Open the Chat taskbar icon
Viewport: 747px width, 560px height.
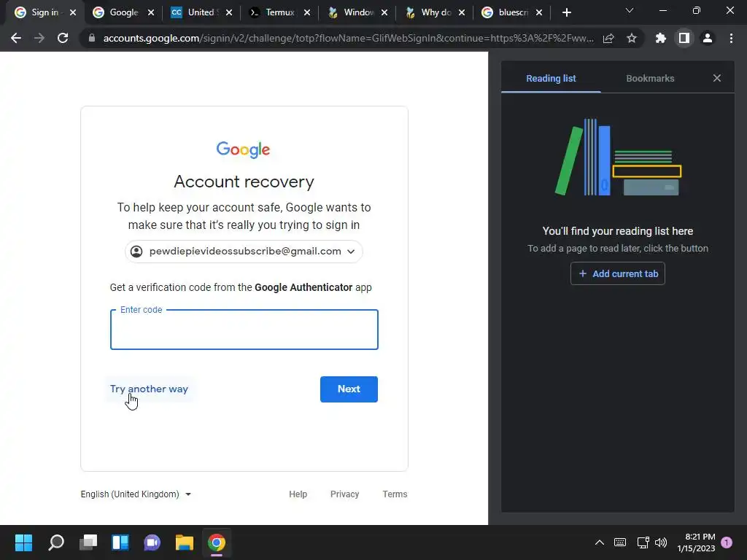[152, 542]
